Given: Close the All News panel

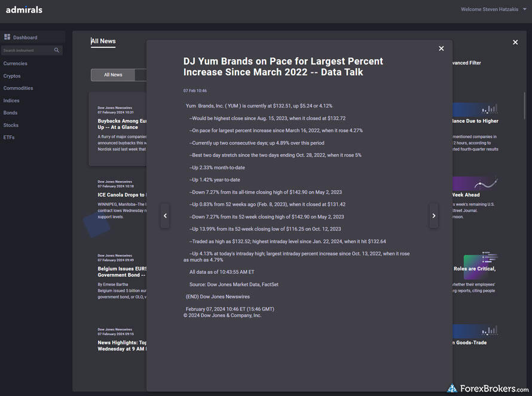Looking at the screenshot, I should pos(515,42).
